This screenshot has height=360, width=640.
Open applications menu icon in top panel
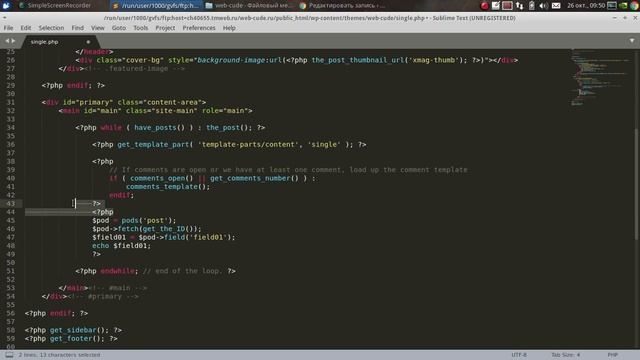[6, 5]
